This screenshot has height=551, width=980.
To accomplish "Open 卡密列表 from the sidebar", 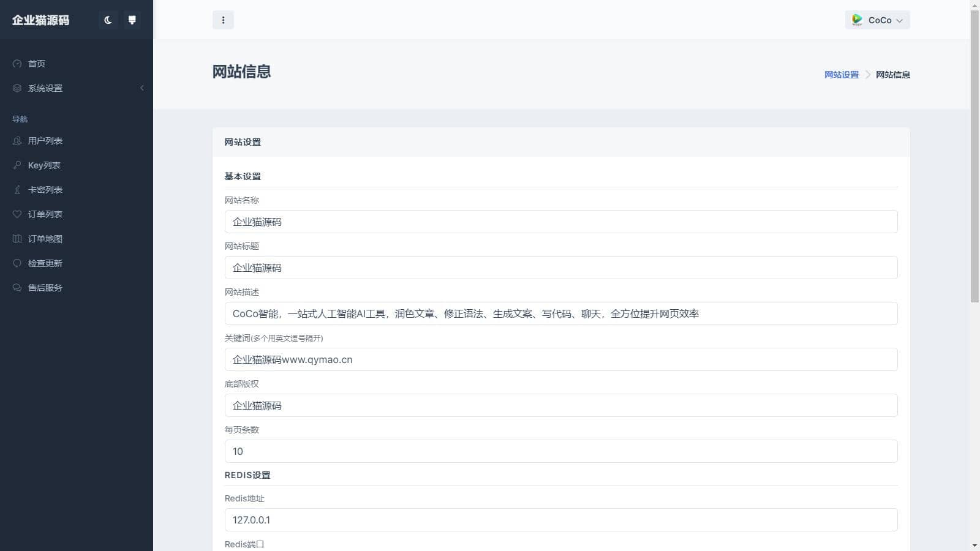I will tap(45, 190).
